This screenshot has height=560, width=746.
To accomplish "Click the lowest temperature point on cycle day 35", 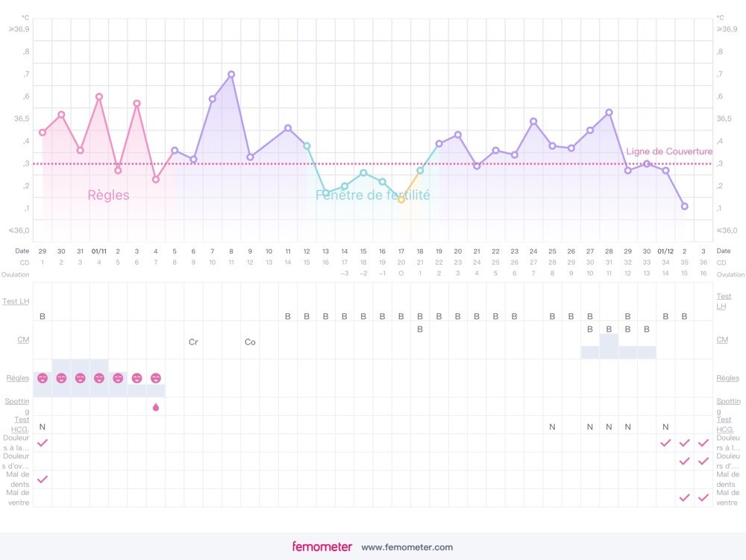I will tap(685, 206).
